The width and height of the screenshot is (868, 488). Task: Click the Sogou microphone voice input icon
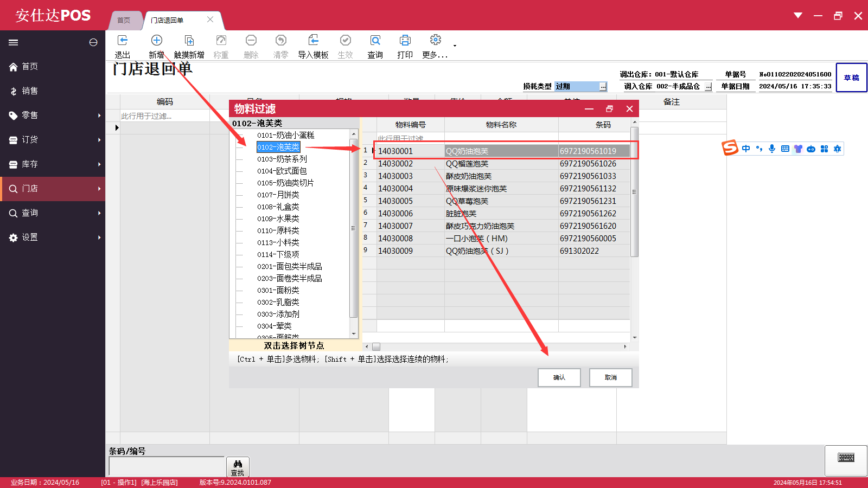pyautogui.click(x=772, y=149)
